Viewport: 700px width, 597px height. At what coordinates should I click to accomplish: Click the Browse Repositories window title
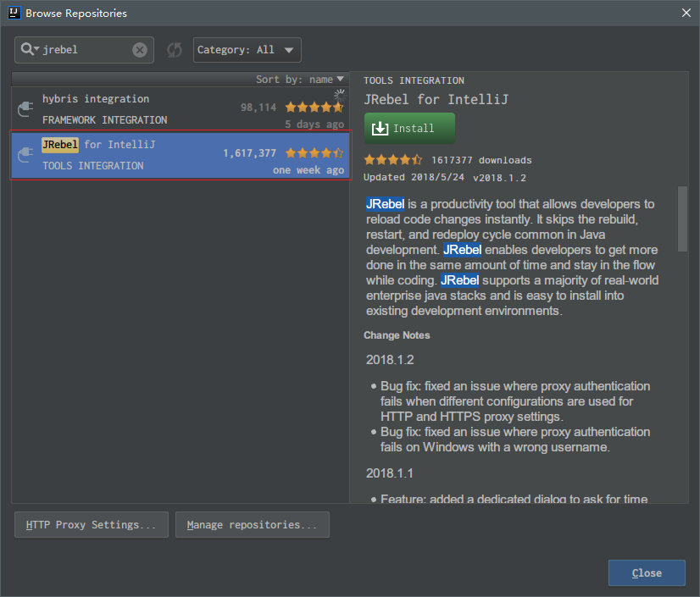[x=76, y=14]
